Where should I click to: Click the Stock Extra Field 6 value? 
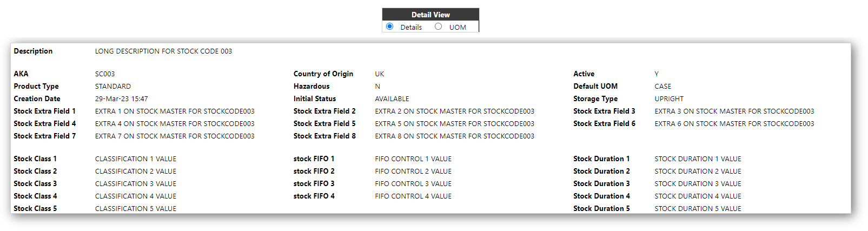[x=734, y=124]
